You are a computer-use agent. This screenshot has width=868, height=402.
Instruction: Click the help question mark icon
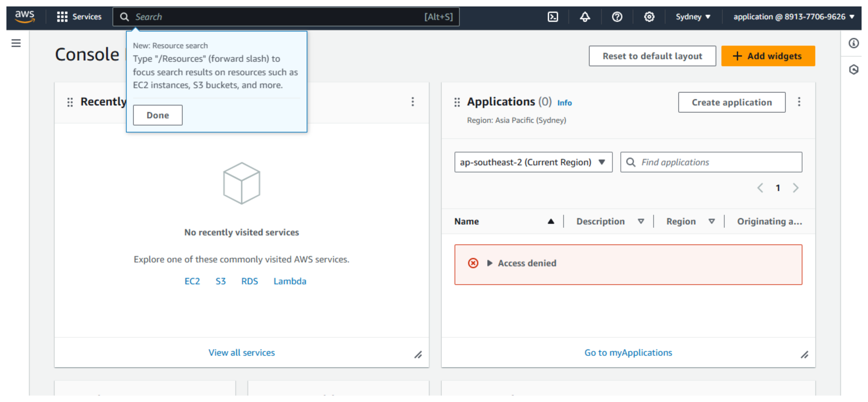tap(617, 17)
